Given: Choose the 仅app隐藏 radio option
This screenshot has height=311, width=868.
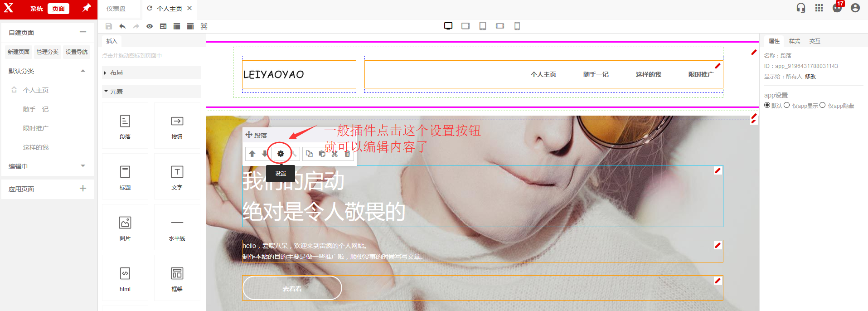Looking at the screenshot, I should click(822, 105).
